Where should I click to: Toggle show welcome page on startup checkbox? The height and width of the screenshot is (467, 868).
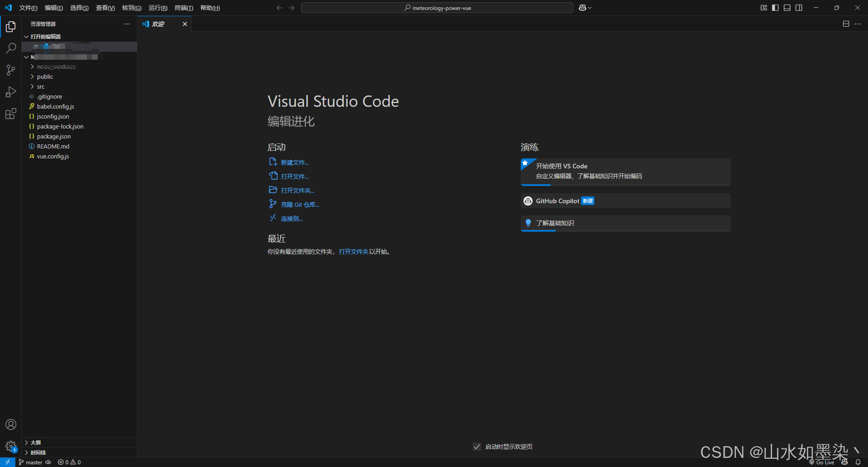pyautogui.click(x=477, y=447)
